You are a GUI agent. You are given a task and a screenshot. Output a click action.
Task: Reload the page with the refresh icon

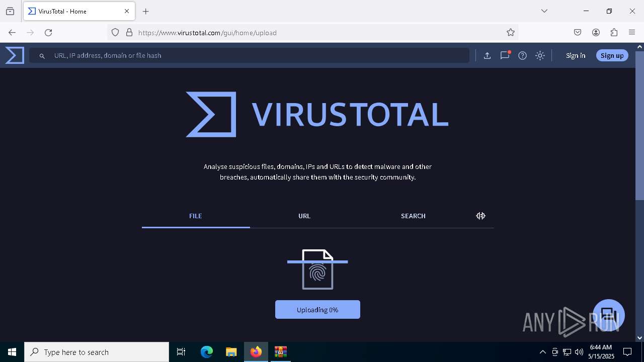48,33
